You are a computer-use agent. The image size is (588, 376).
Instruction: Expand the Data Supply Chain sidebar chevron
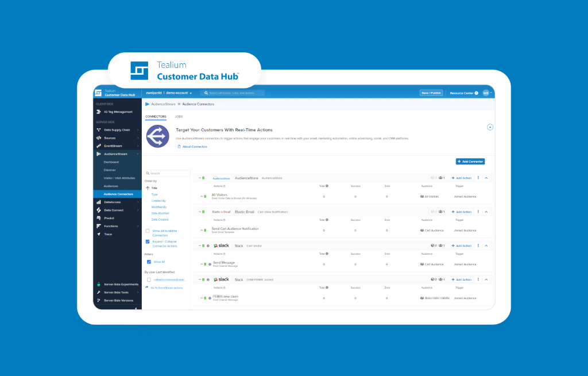[x=138, y=130]
